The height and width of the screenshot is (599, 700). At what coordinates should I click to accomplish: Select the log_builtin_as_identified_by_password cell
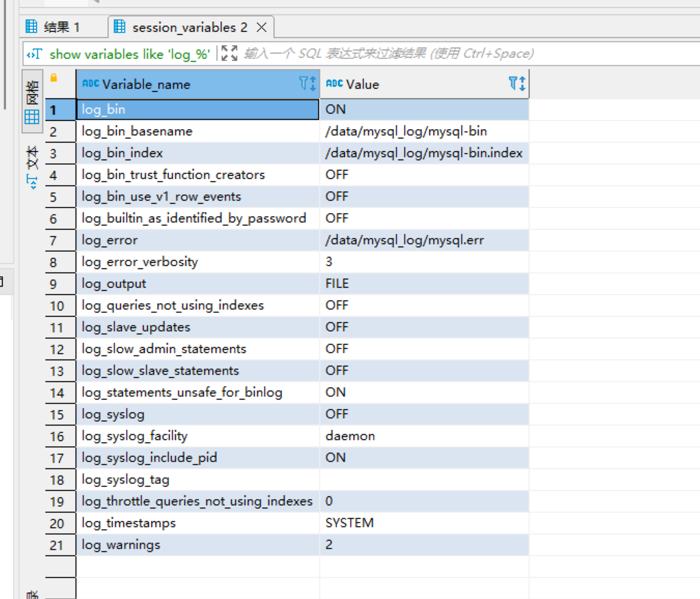[x=198, y=218]
